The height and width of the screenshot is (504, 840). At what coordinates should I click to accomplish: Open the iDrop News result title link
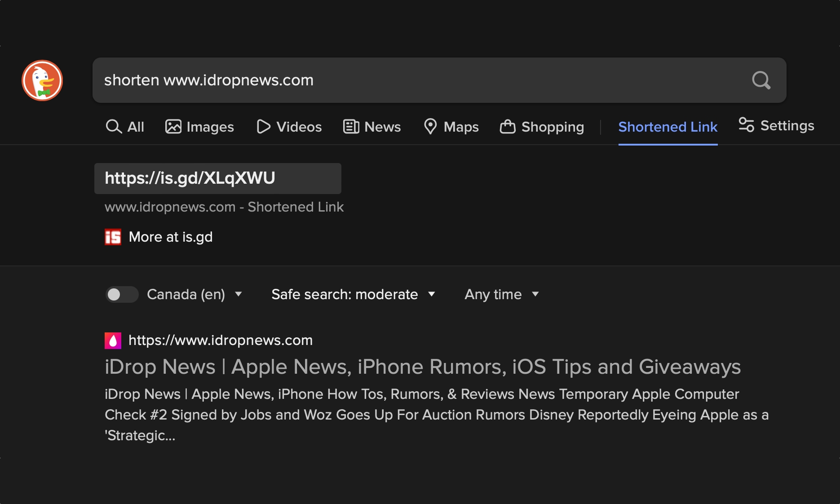(x=423, y=367)
